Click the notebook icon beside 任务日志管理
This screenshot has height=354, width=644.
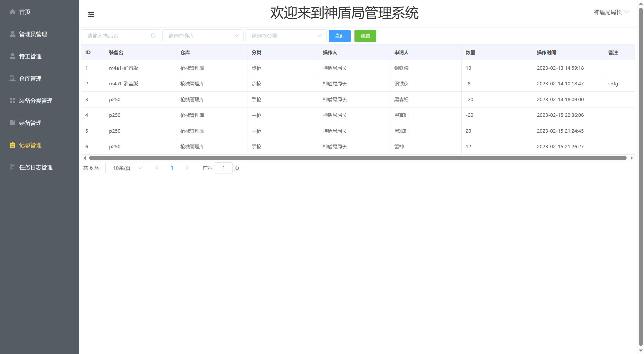[13, 167]
